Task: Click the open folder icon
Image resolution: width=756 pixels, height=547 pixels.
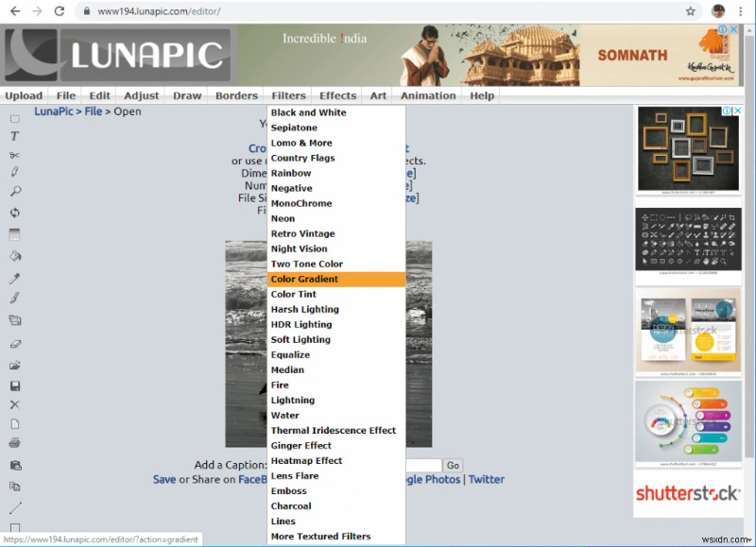Action: (15, 366)
